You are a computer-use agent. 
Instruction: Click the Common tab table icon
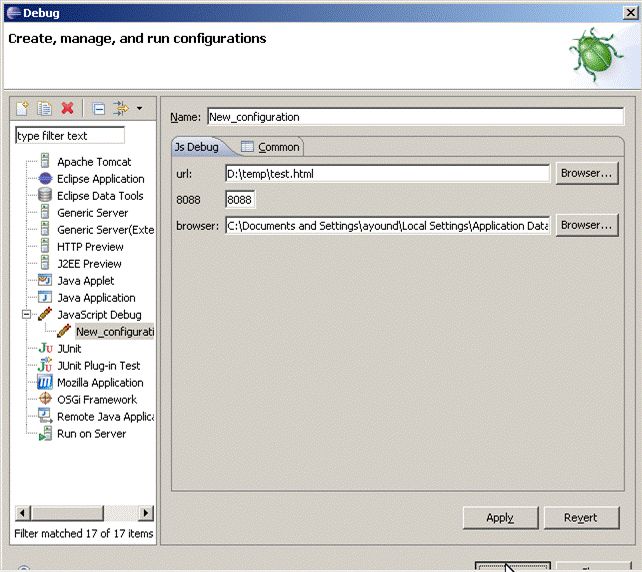point(247,146)
